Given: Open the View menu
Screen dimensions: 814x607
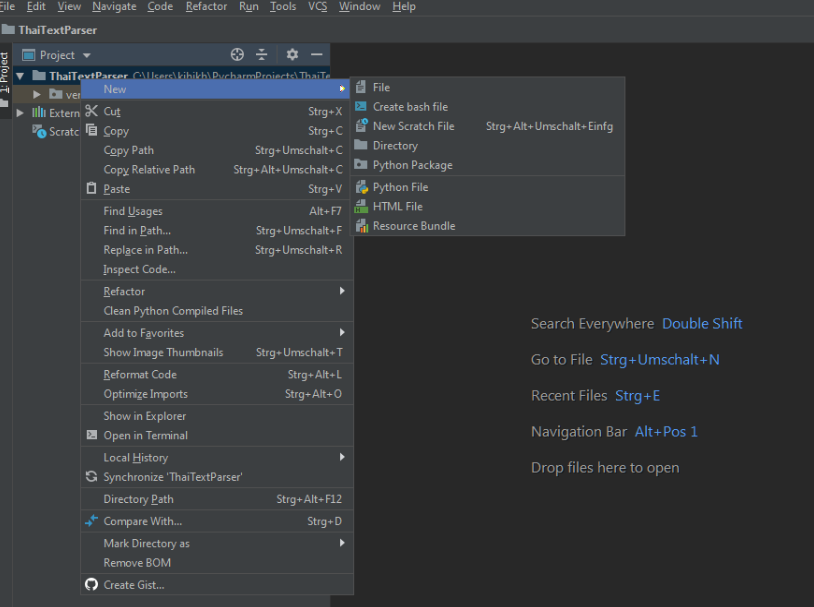Looking at the screenshot, I should click(69, 7).
